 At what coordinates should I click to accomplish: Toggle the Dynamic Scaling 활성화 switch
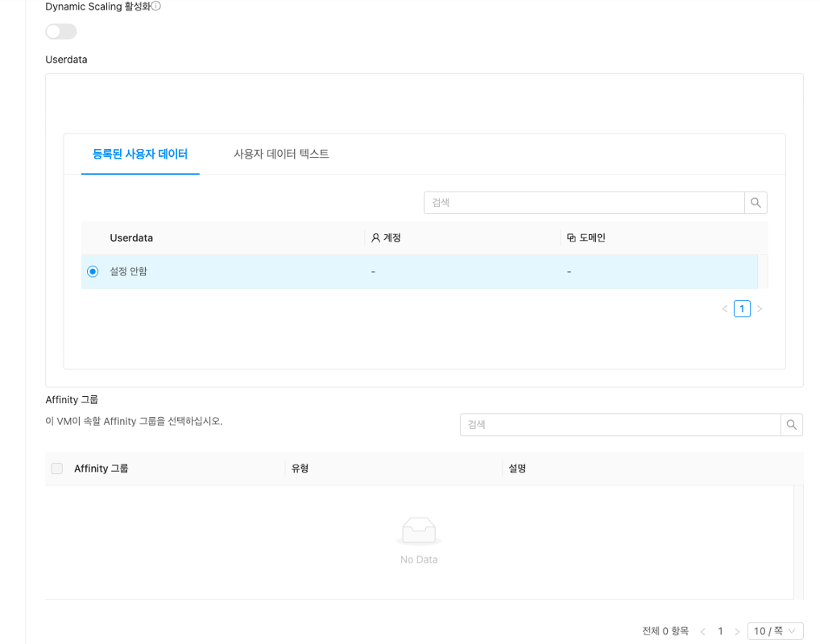pyautogui.click(x=61, y=31)
